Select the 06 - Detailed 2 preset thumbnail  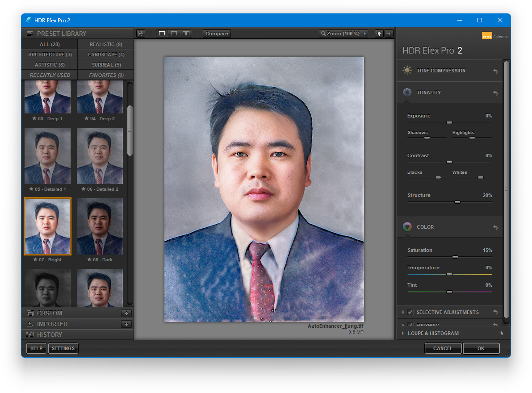tap(100, 156)
